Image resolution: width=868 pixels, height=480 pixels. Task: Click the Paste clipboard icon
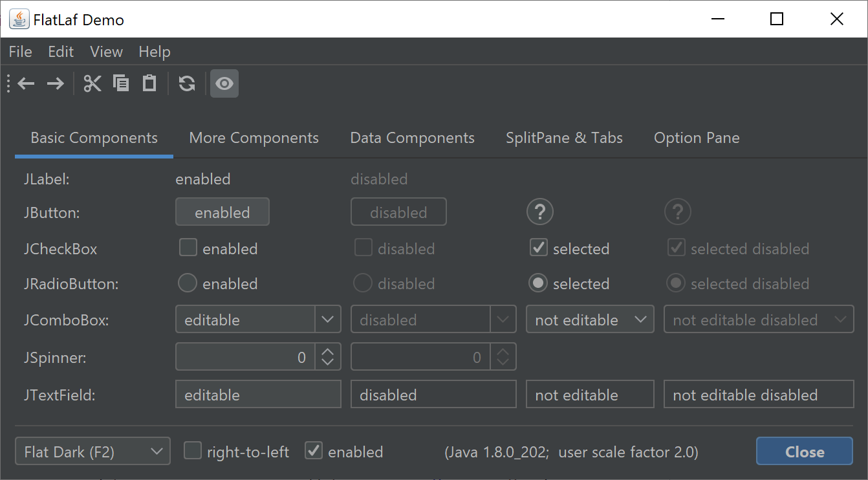[149, 83]
